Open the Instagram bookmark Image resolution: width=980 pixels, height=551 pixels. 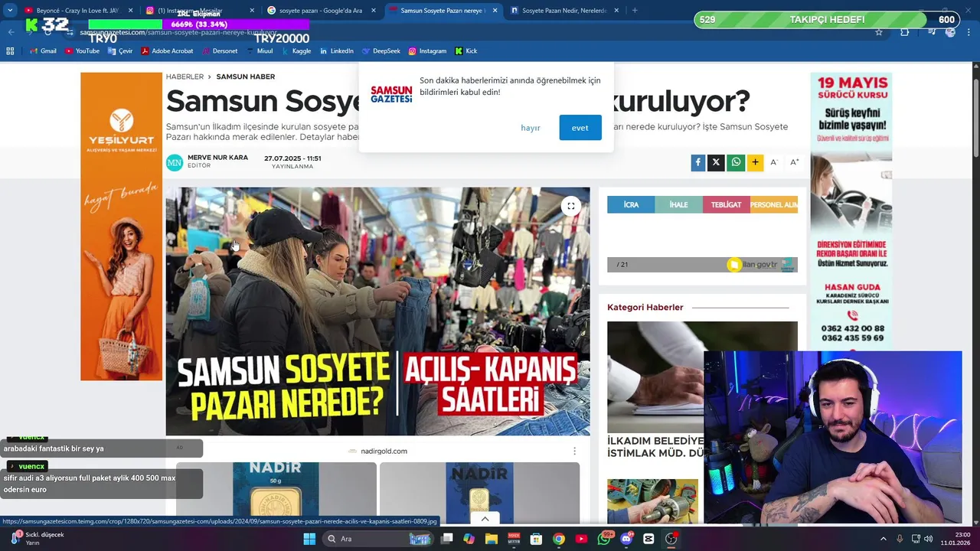pos(427,51)
